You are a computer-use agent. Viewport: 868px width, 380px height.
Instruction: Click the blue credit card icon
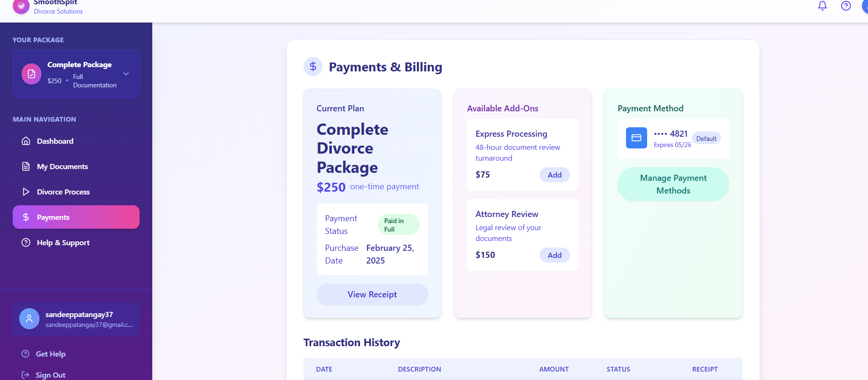636,138
